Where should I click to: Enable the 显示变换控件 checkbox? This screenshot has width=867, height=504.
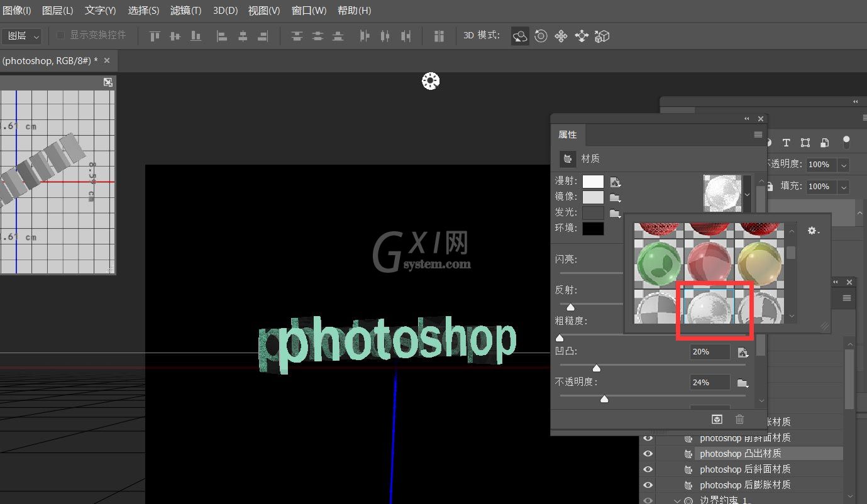tap(61, 35)
